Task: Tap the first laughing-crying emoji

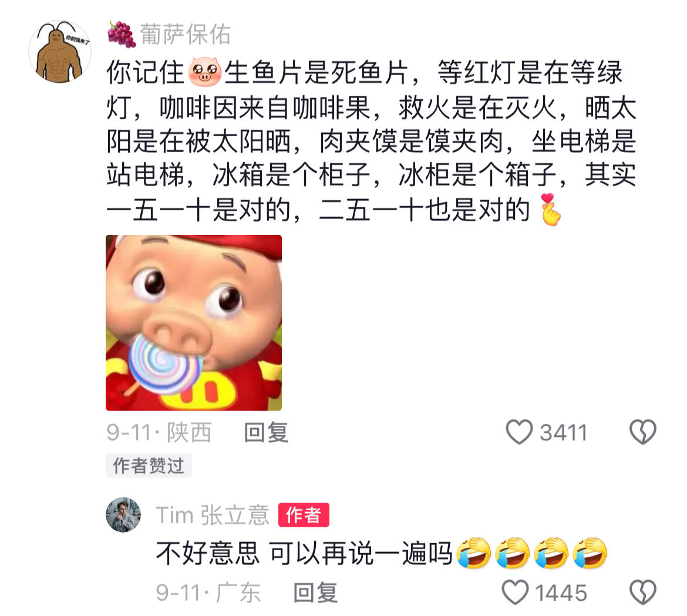Action: pyautogui.click(x=474, y=553)
